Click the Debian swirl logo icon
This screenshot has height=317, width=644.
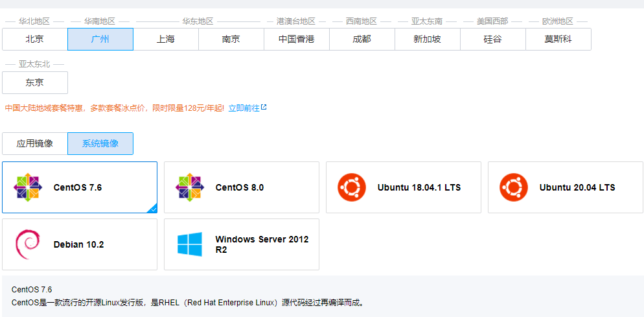coord(27,244)
